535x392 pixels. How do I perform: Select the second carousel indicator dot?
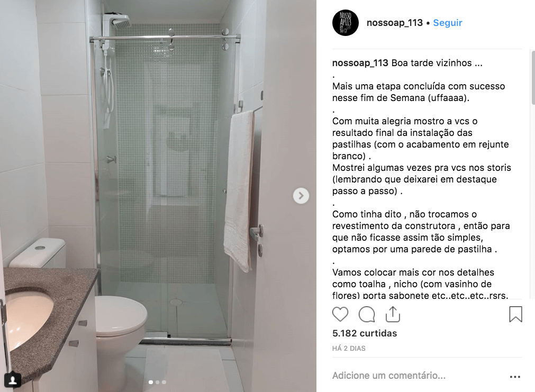(157, 382)
